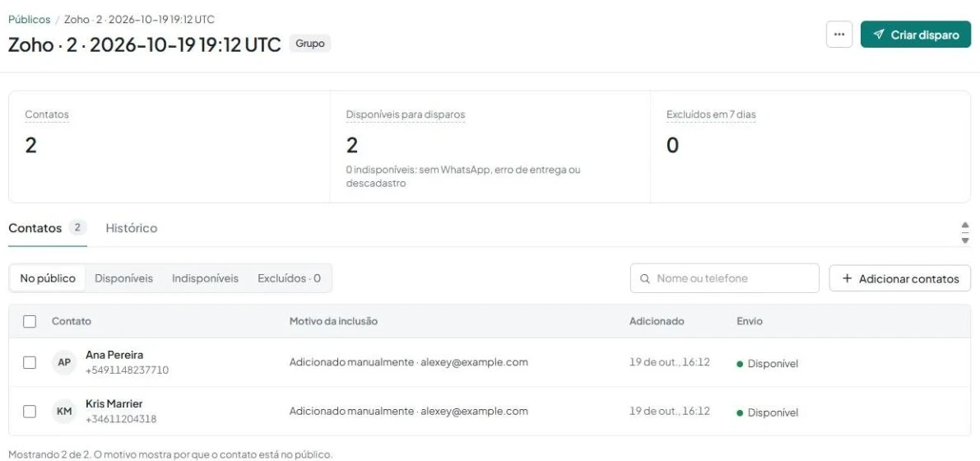Click the AP avatar of Ana Pereira
980x461 pixels.
click(x=64, y=362)
